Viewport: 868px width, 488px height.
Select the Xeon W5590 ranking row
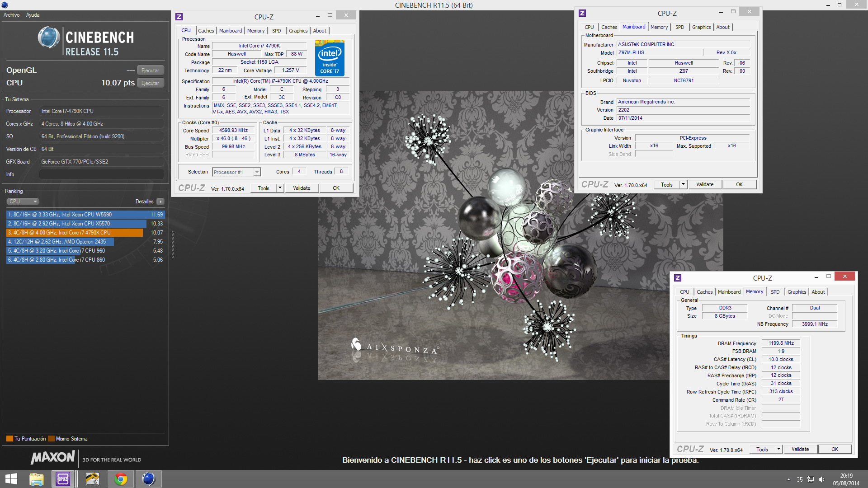point(85,215)
